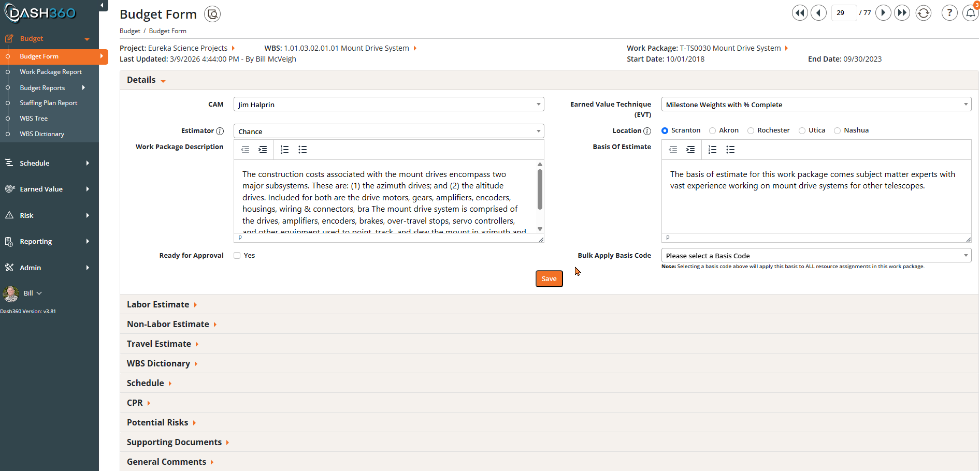The image size is (980, 471).
Task: Check Ready for Approval Yes
Action: tap(237, 256)
